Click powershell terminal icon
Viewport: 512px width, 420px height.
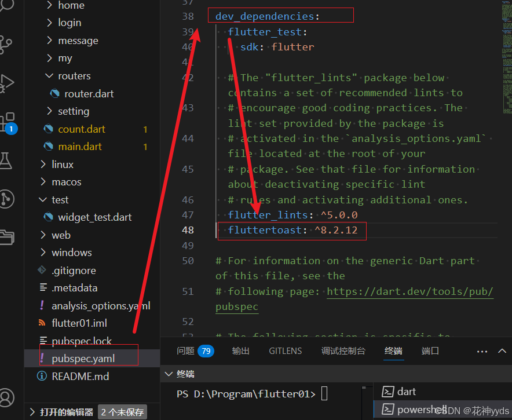(387, 409)
